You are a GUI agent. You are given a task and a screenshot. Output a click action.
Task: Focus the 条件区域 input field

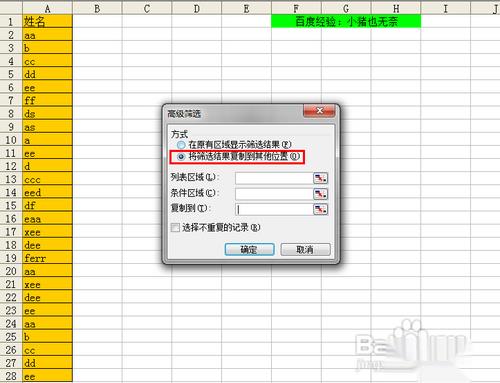(274, 194)
